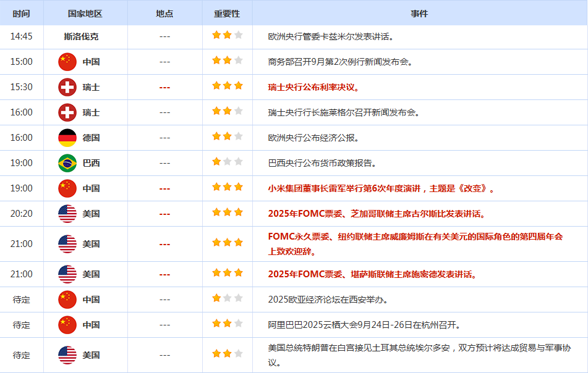The image size is (588, 373).
Task: Click the three-star rating in the 施密德 row
Action: tap(228, 273)
